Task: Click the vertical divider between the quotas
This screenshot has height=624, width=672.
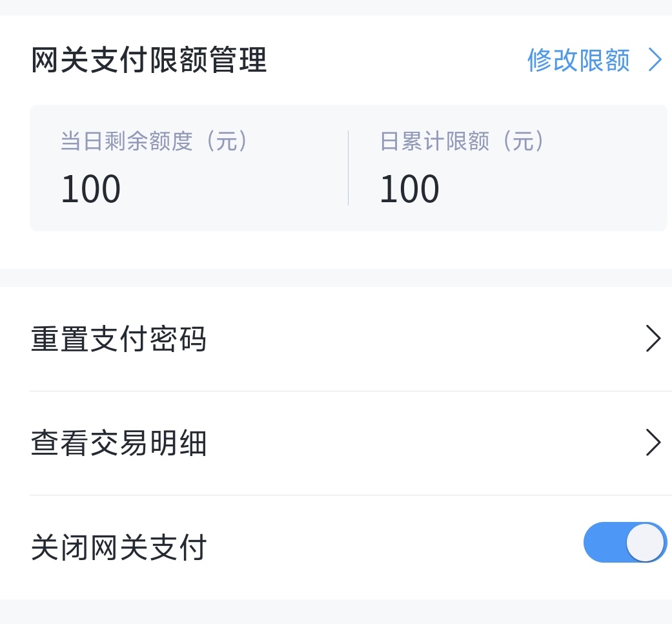Action: coord(349,168)
